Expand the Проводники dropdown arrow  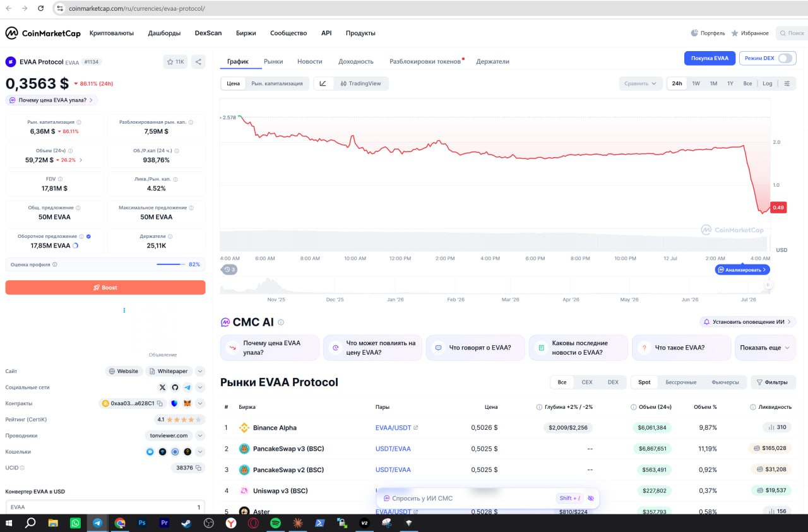pos(200,435)
